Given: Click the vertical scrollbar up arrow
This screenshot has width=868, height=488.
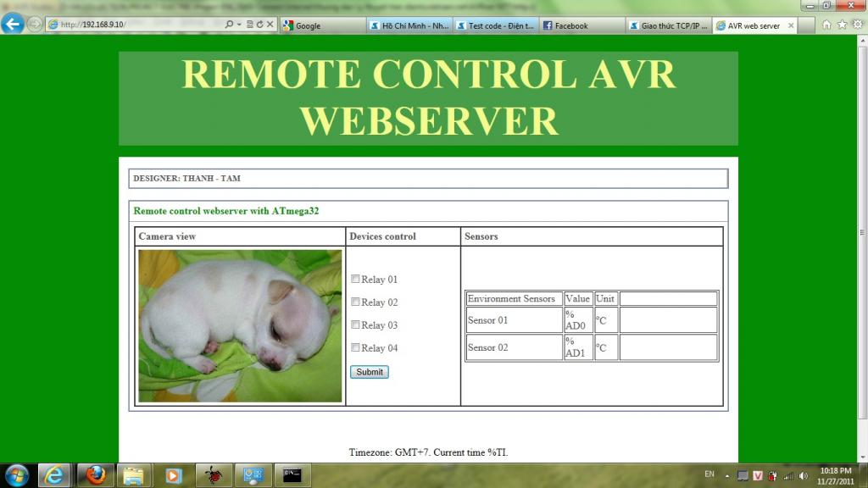Looking at the screenshot, I should click(862, 41).
